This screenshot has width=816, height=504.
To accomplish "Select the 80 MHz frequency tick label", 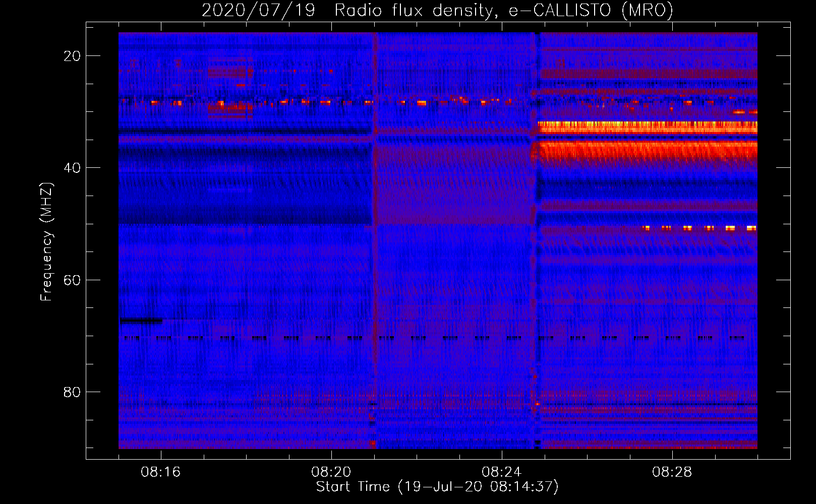I will 72,392.
